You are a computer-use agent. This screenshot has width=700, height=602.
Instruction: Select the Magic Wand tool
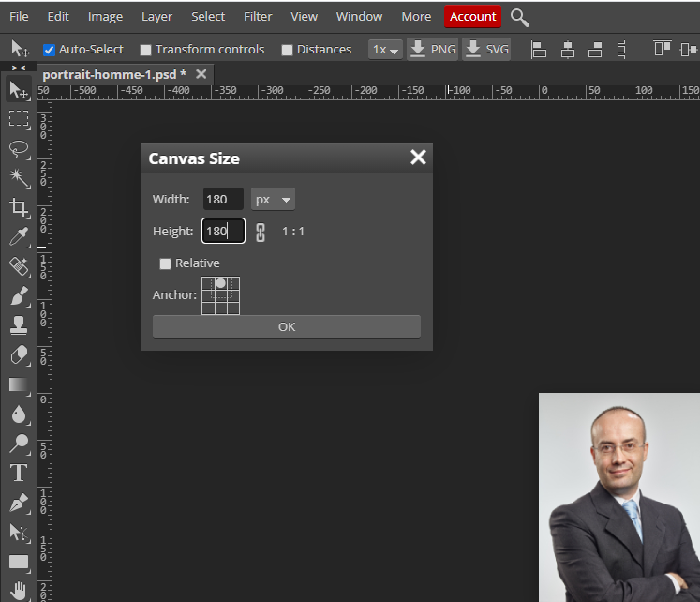[19, 177]
